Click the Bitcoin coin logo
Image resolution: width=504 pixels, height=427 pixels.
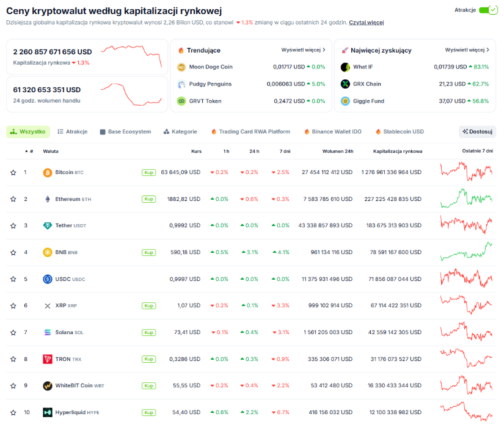(x=48, y=172)
